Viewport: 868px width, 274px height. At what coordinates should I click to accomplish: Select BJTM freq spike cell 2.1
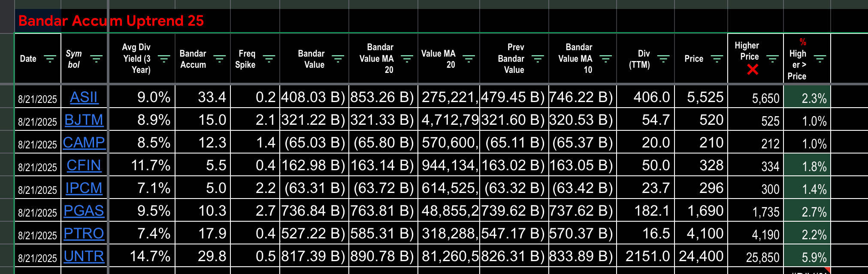pyautogui.click(x=255, y=120)
